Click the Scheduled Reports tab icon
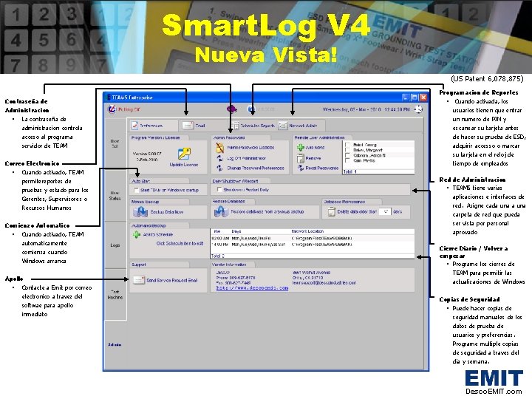Screen dimensions: 532x399 (x=235, y=126)
